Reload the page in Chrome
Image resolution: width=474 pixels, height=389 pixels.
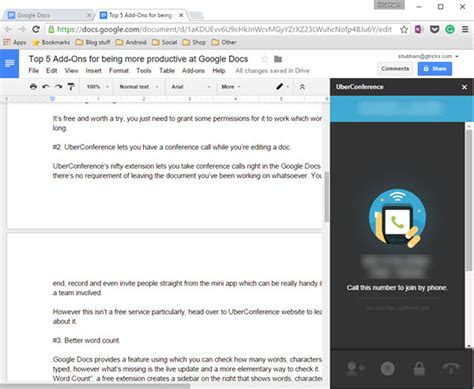point(36,29)
